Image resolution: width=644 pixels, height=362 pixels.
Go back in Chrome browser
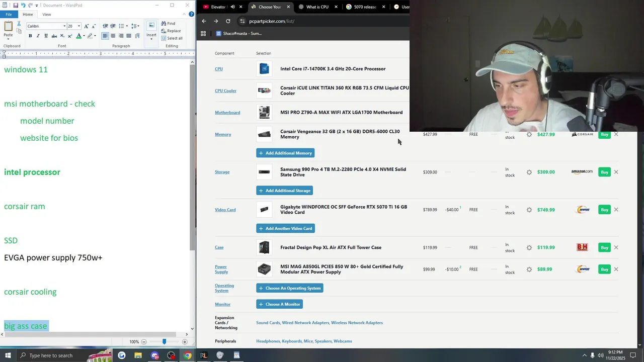coord(204,21)
